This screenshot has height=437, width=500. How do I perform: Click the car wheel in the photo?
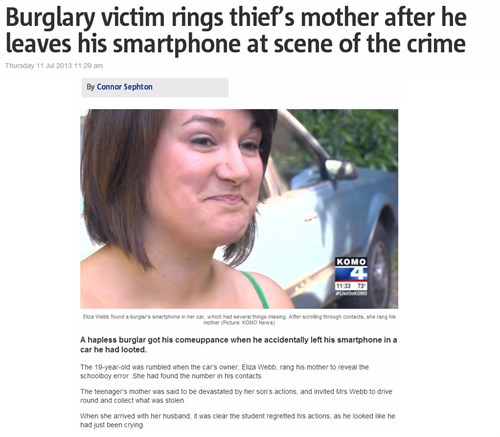click(x=382, y=268)
